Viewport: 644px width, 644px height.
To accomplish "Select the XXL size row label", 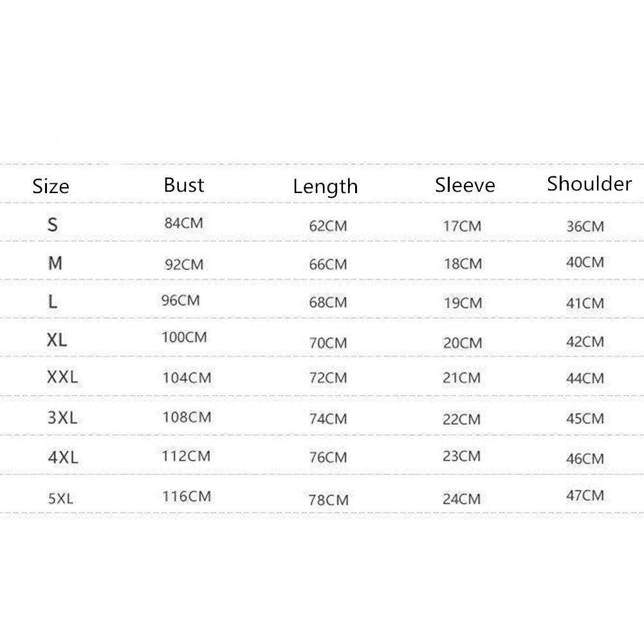I will click(62, 377).
